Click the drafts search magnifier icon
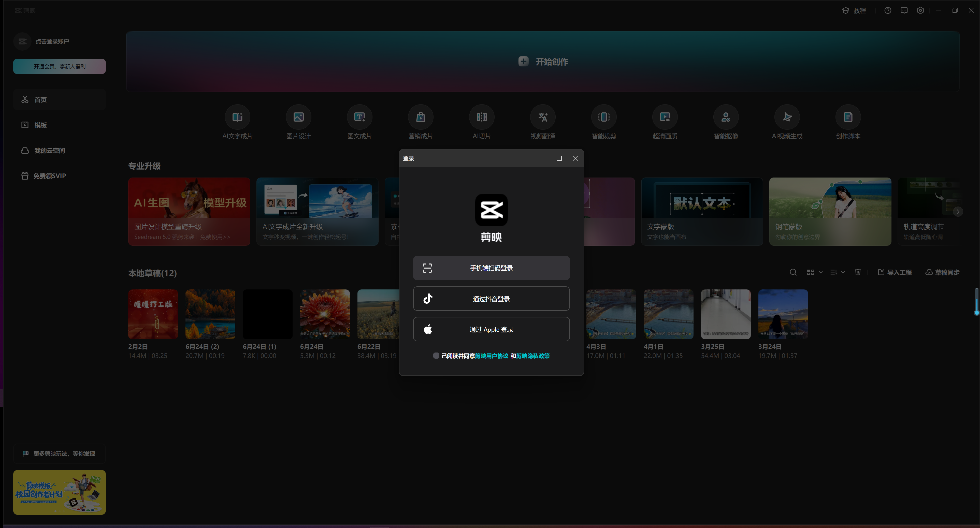This screenshot has height=528, width=980. (x=793, y=272)
